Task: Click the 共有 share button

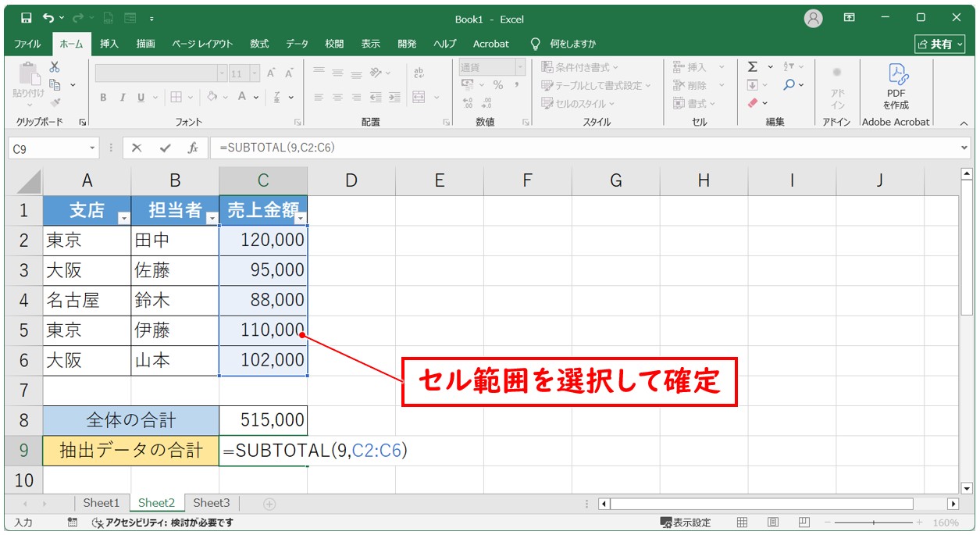Action: (x=941, y=44)
